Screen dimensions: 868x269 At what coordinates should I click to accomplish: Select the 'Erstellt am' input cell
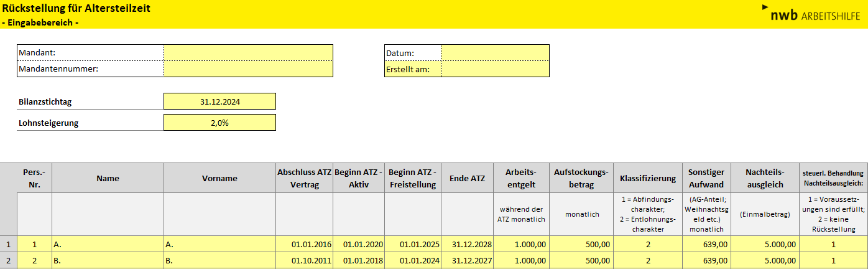pos(495,69)
